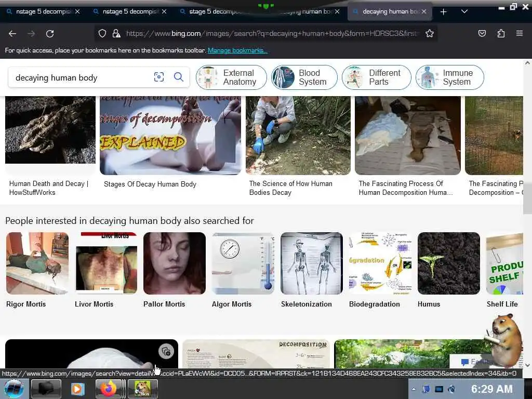The image size is (532, 399).
Task: Open the Pallor Mortis related search thumbnail
Action: pyautogui.click(x=175, y=263)
